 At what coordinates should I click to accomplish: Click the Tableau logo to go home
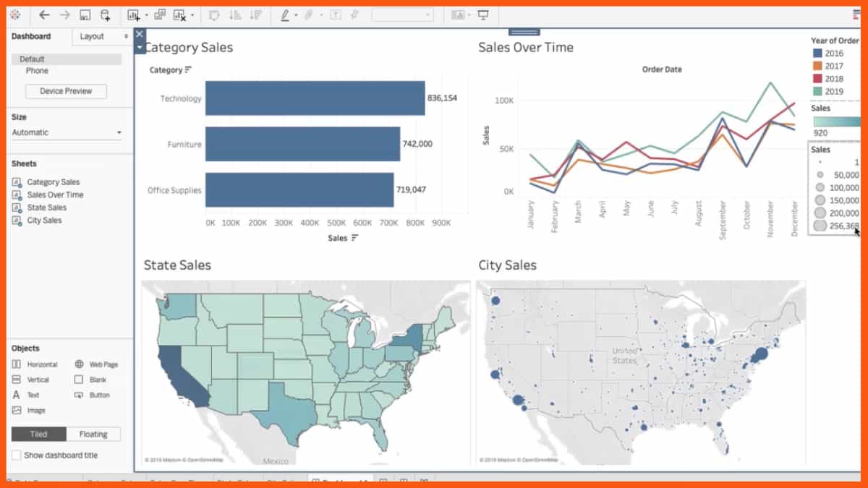(16, 14)
